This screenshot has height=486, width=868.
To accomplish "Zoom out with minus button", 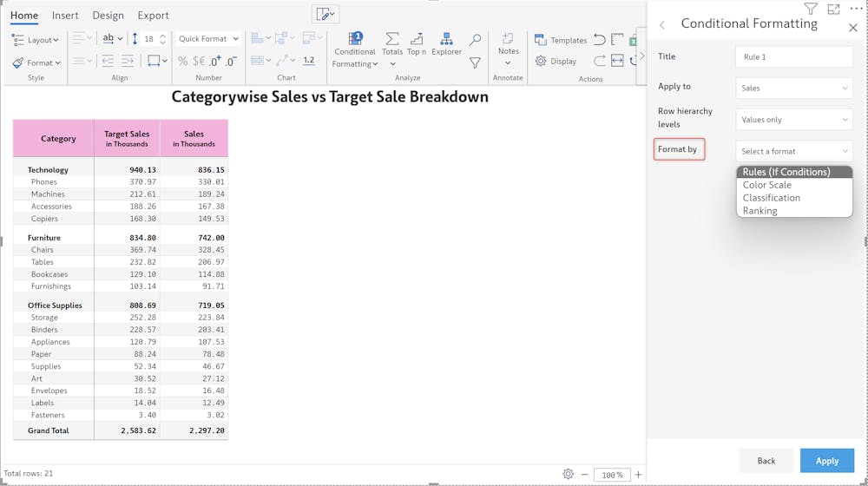I will [x=584, y=475].
